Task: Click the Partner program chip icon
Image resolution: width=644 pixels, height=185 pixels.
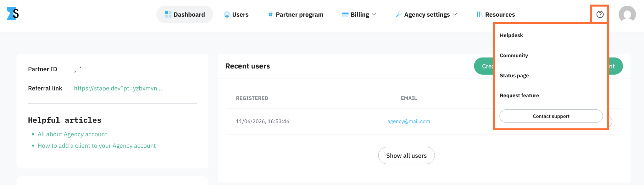Action: point(270,14)
